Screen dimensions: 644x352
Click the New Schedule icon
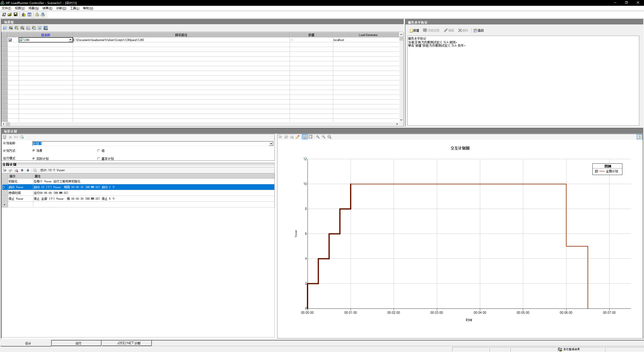5,137
